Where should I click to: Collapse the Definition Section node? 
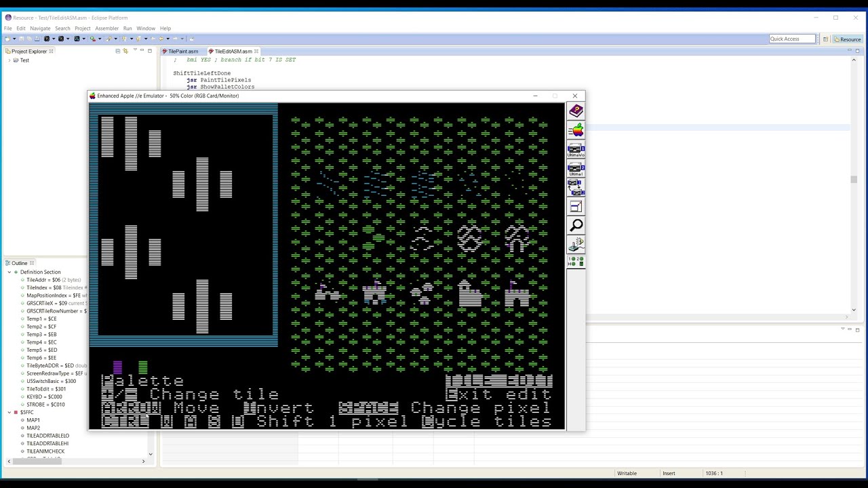[x=9, y=272]
